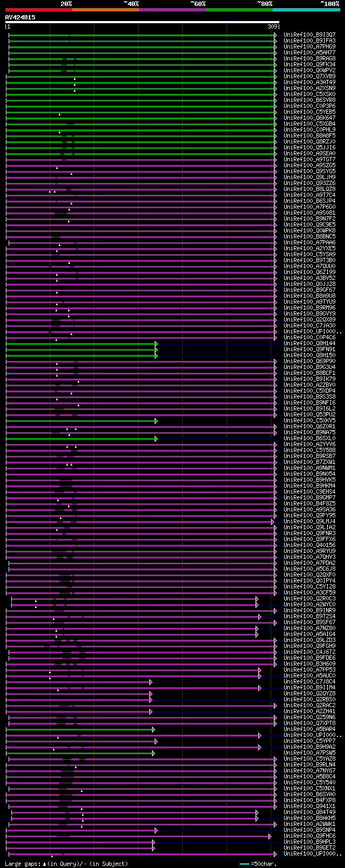Click hit UniRef100_B9RM96
The height and width of the screenshot is (868, 345).
(309, 308)
